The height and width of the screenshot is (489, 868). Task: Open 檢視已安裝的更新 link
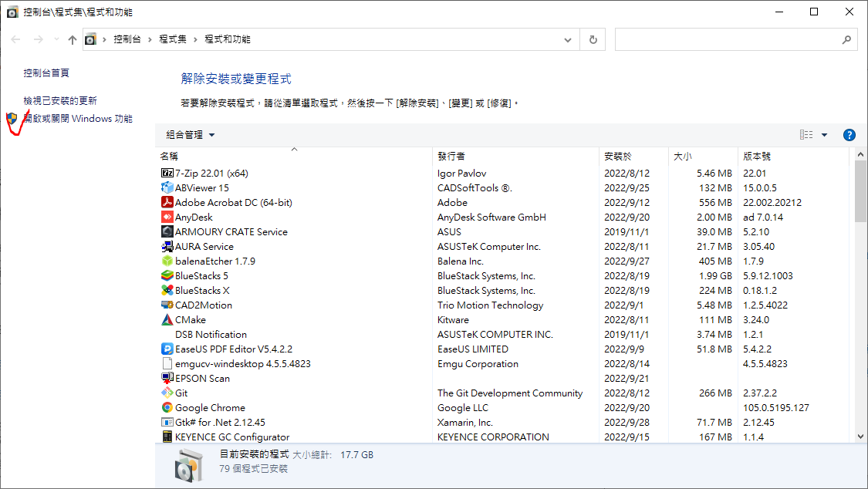(x=60, y=101)
